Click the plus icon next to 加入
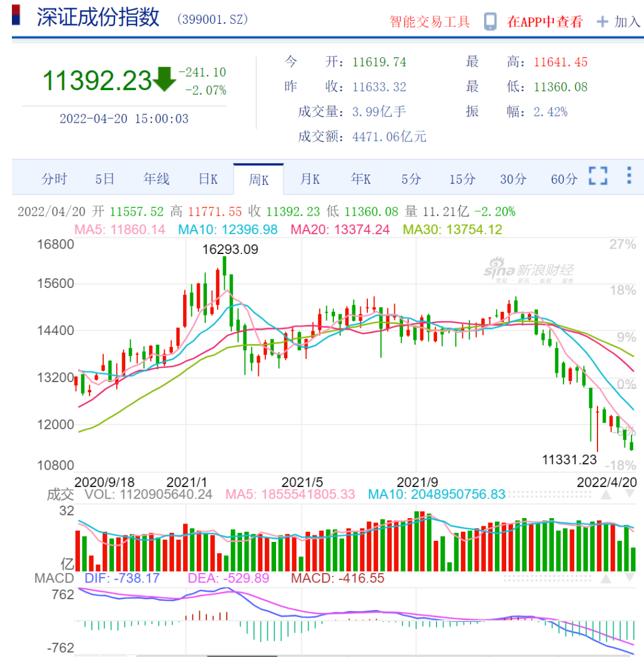The height and width of the screenshot is (657, 644). (602, 22)
